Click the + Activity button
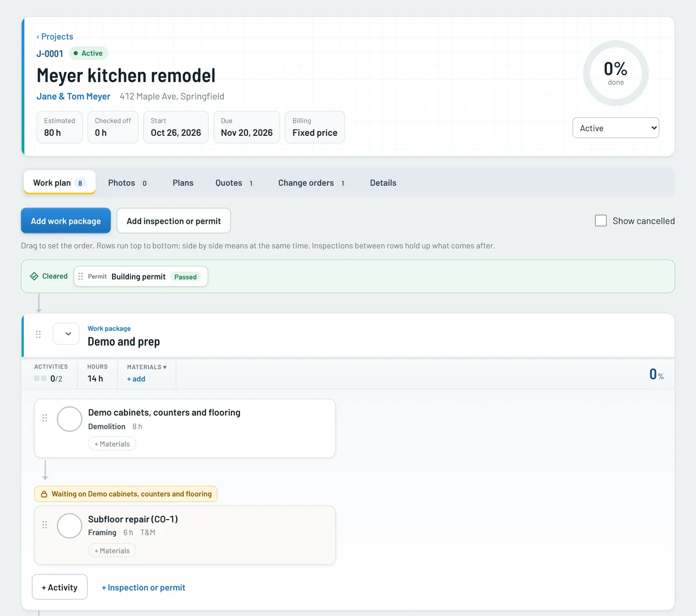 [60, 587]
